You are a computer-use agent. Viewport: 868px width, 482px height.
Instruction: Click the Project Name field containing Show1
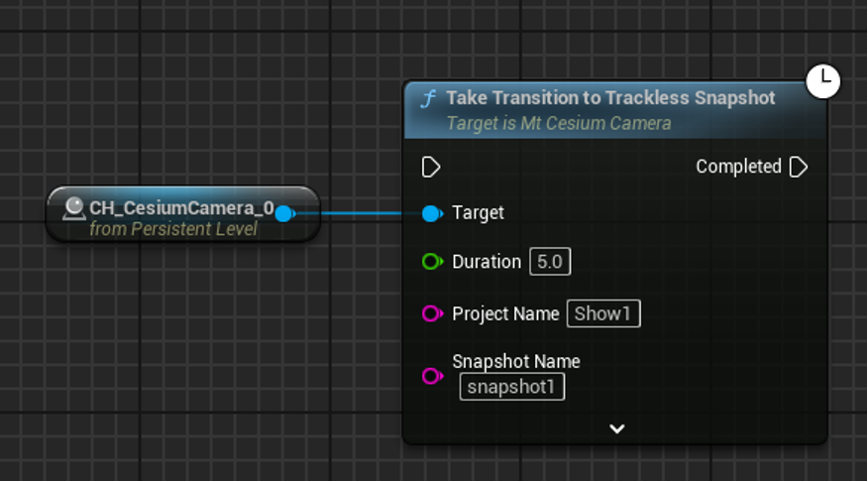click(x=603, y=313)
